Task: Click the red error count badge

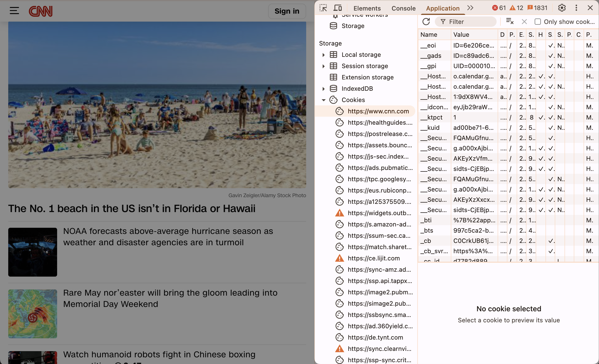Action: pos(499,8)
